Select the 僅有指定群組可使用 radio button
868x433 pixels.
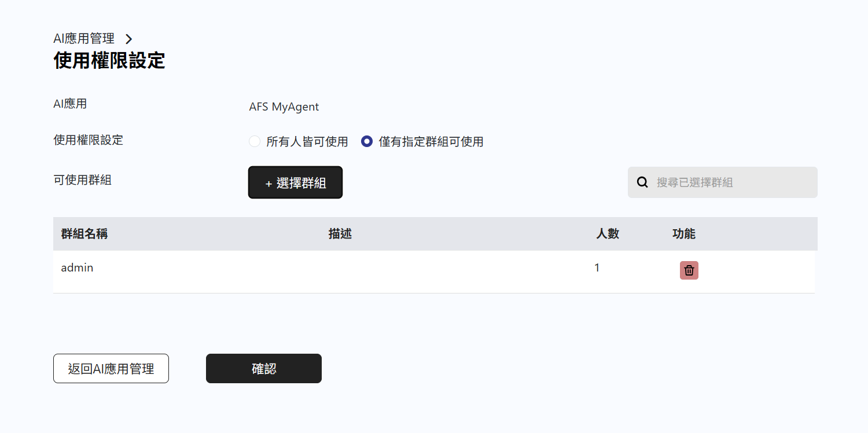coord(366,141)
